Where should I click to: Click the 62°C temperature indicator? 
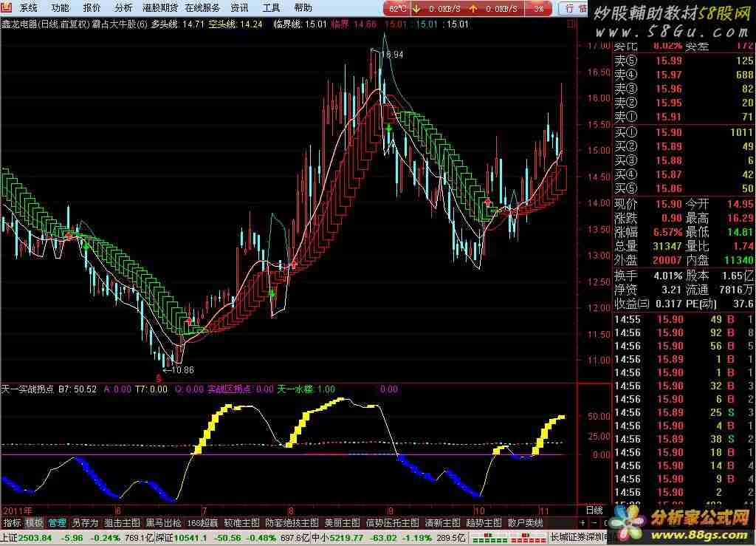tap(397, 9)
